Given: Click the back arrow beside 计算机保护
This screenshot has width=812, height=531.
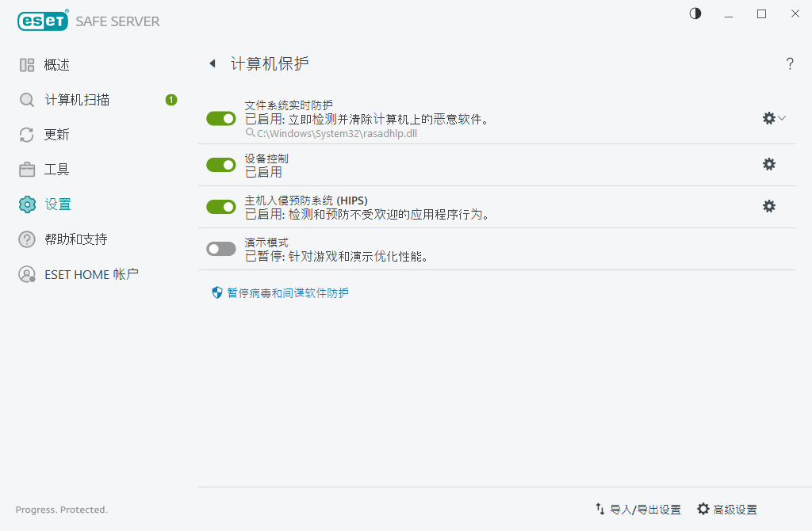Looking at the screenshot, I should [211, 63].
